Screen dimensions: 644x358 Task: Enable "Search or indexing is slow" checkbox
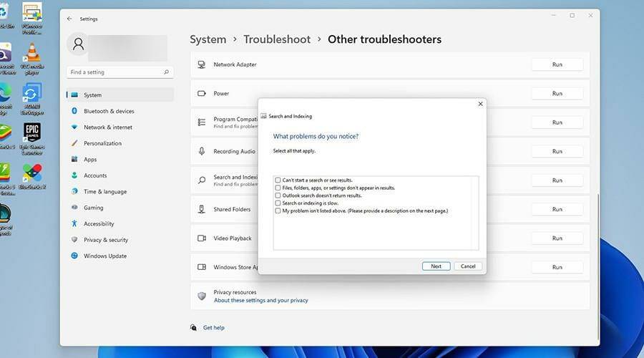coord(278,203)
